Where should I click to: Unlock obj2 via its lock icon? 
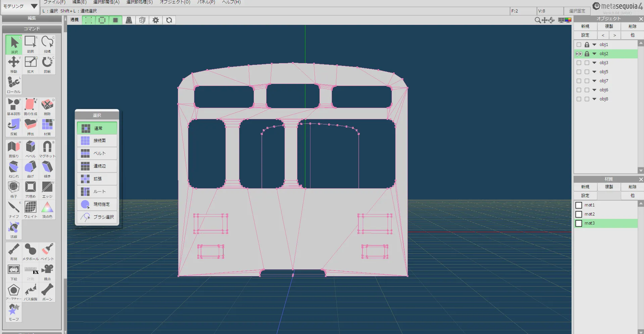tap(587, 54)
